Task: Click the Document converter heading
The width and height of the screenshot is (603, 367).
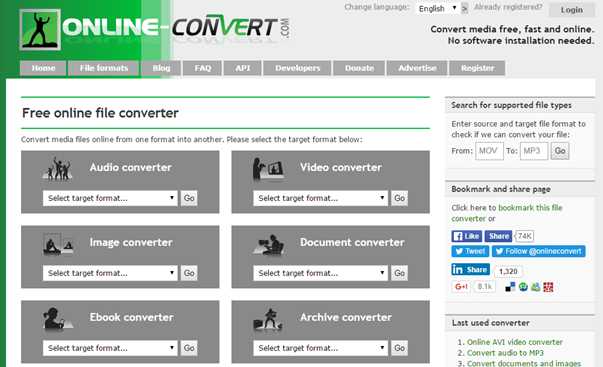Action: pyautogui.click(x=352, y=242)
